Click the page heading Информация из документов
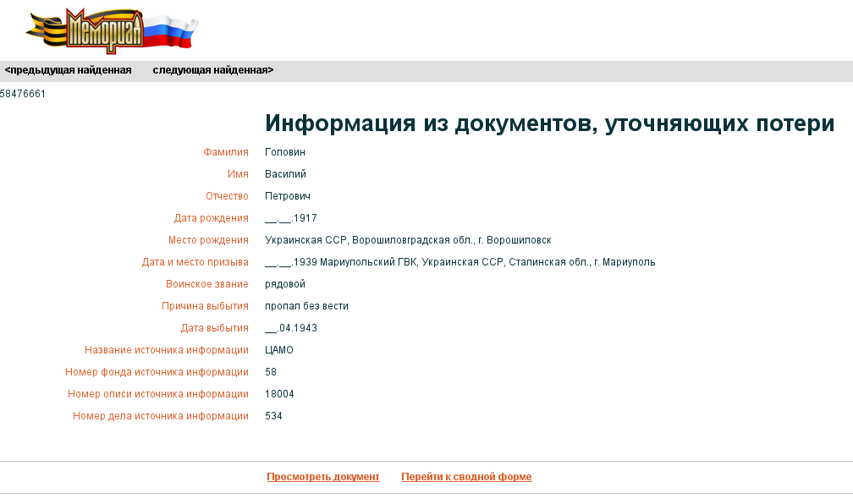This screenshot has width=853, height=504. [549, 123]
